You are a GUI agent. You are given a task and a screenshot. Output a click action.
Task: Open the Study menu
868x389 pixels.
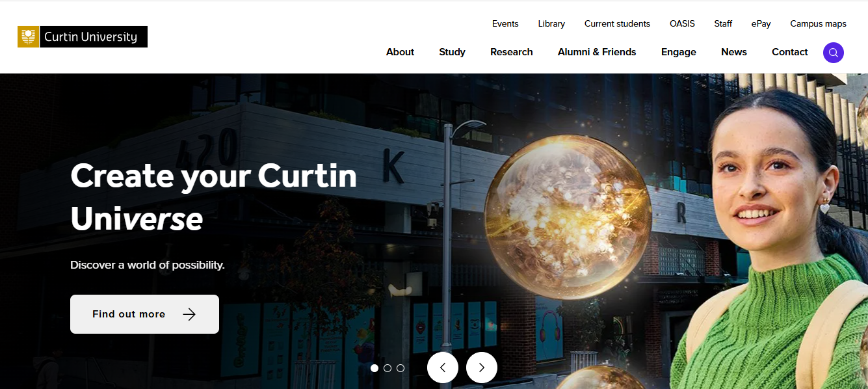(452, 52)
